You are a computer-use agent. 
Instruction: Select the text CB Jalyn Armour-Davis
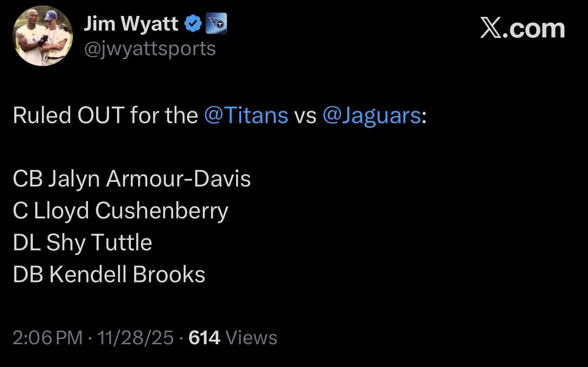point(131,178)
